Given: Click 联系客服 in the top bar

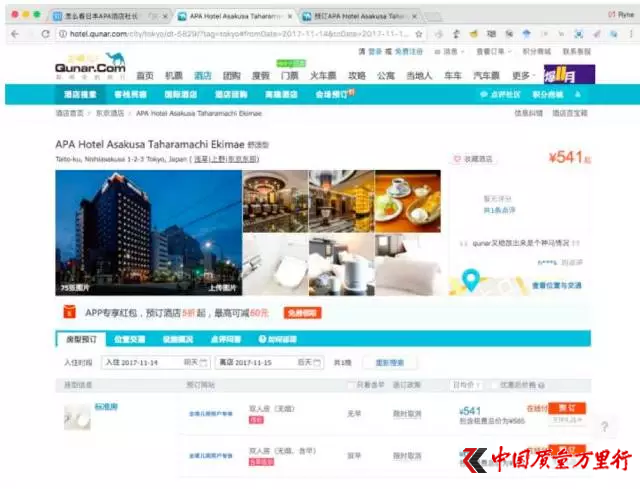Looking at the screenshot, I should coord(576,52).
